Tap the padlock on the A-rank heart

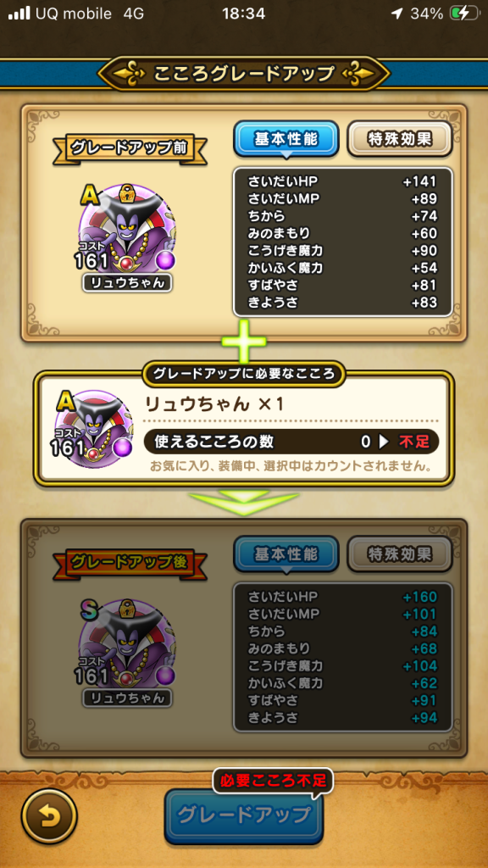128,193
